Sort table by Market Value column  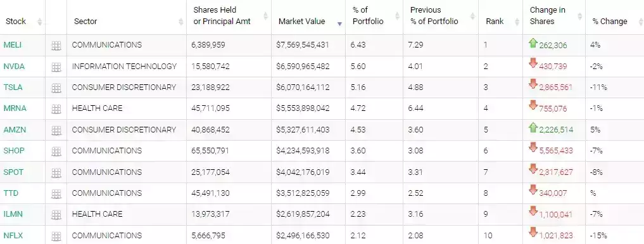point(339,24)
